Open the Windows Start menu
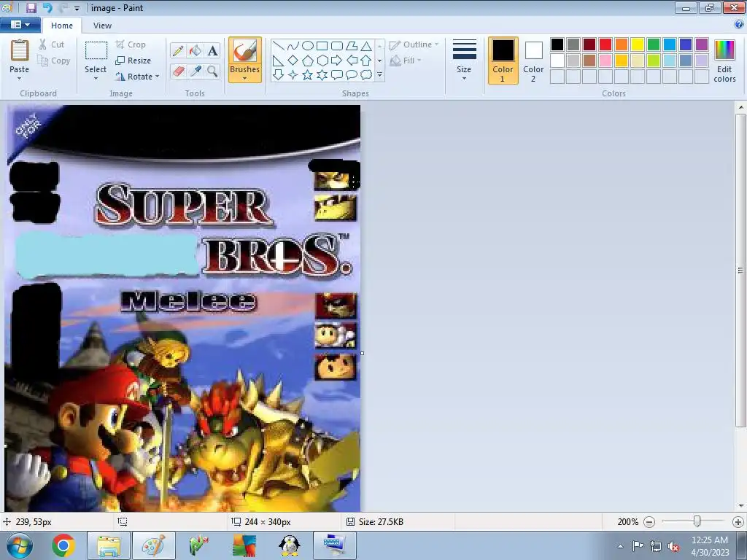The height and width of the screenshot is (560, 747). [20, 546]
